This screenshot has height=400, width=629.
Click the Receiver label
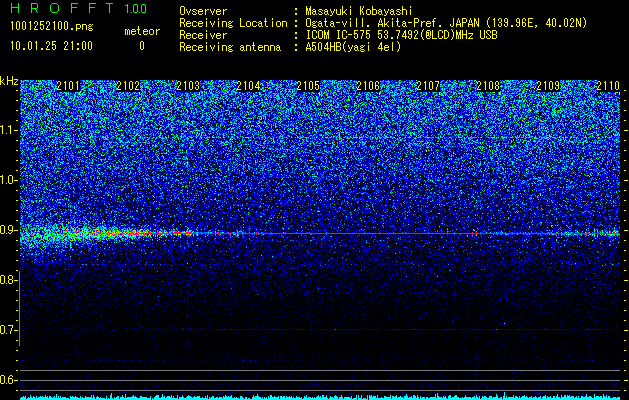[x=203, y=35]
